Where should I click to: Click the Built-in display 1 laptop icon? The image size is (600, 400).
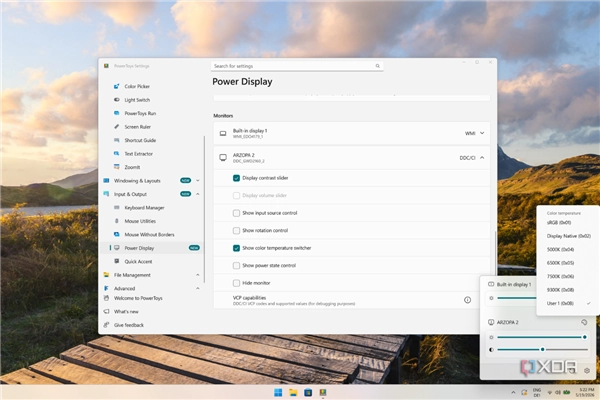(x=223, y=133)
